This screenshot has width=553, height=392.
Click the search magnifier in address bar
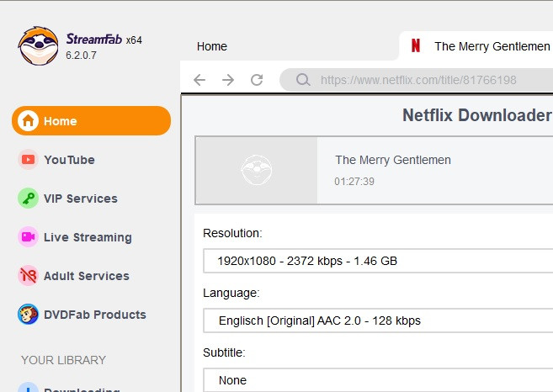(x=303, y=81)
